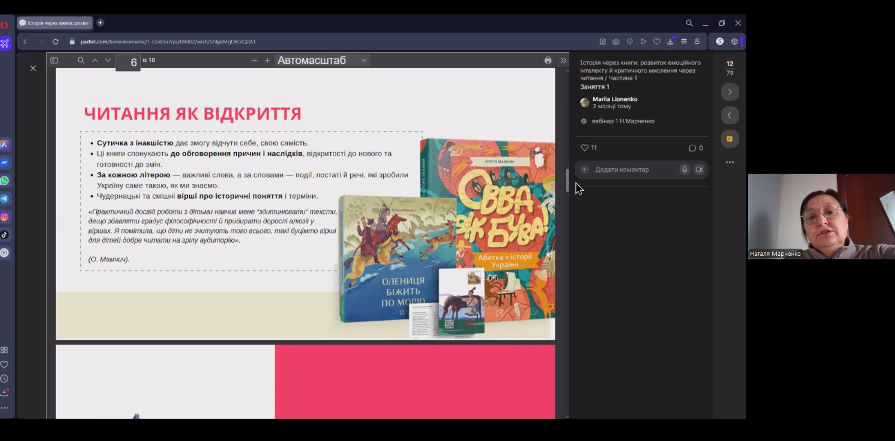
Task: Print the PDF document
Action: (x=547, y=61)
